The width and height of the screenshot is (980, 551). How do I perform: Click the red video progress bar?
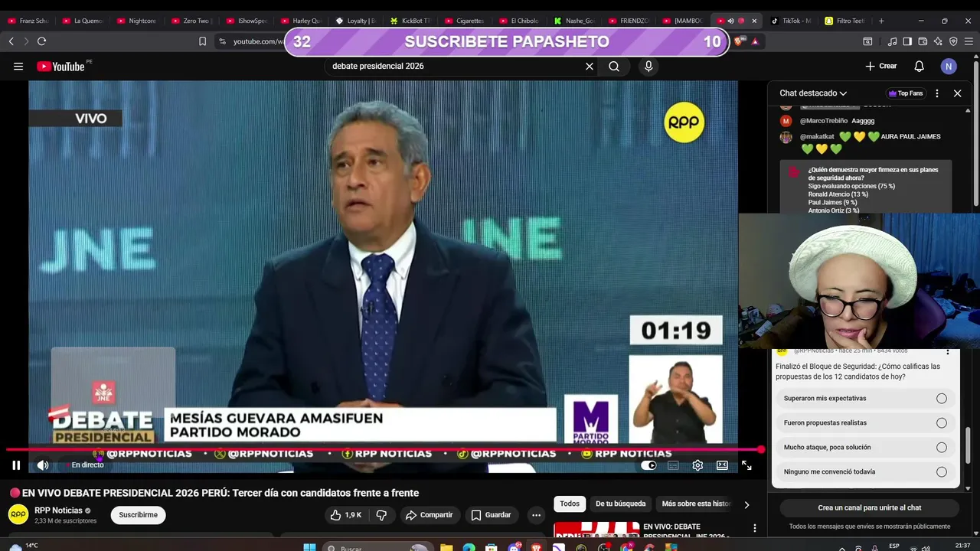pyautogui.click(x=383, y=450)
